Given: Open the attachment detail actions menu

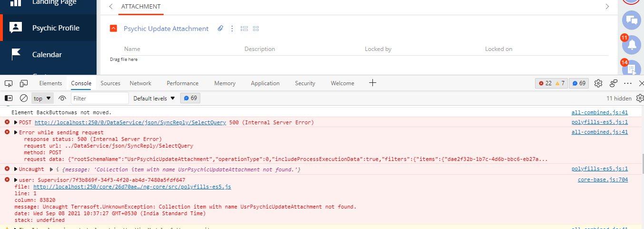Looking at the screenshot, I should 232,29.
